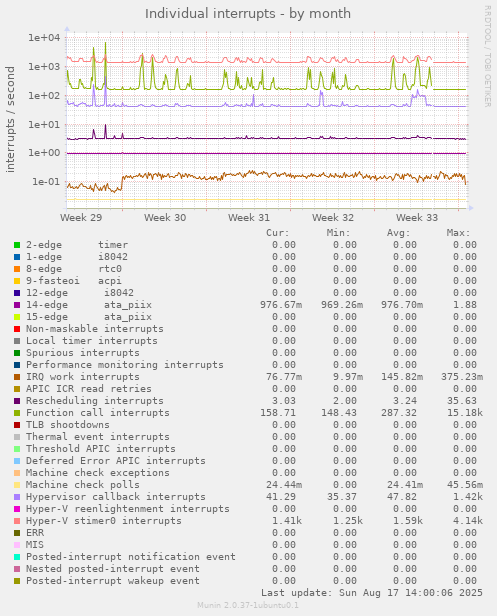Viewport: 497px width, 616px height.
Task: Click the Week 29 axis label
Action: (x=81, y=218)
